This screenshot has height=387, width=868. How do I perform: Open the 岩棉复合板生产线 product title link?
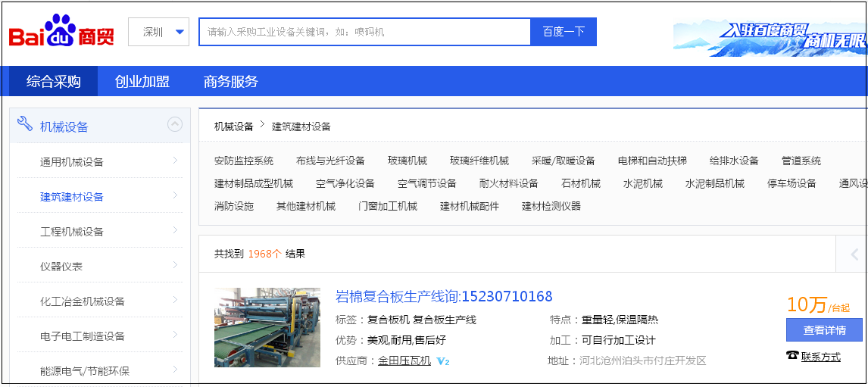click(x=443, y=296)
